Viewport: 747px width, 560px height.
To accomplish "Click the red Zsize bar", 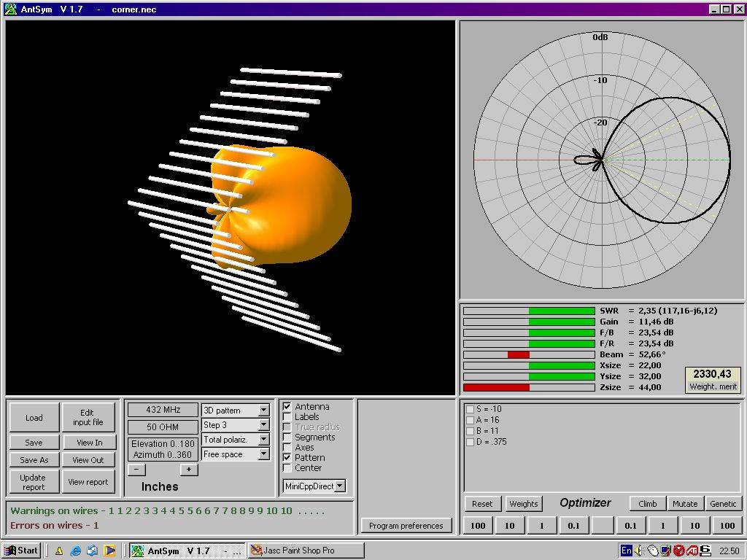I will [x=496, y=387].
